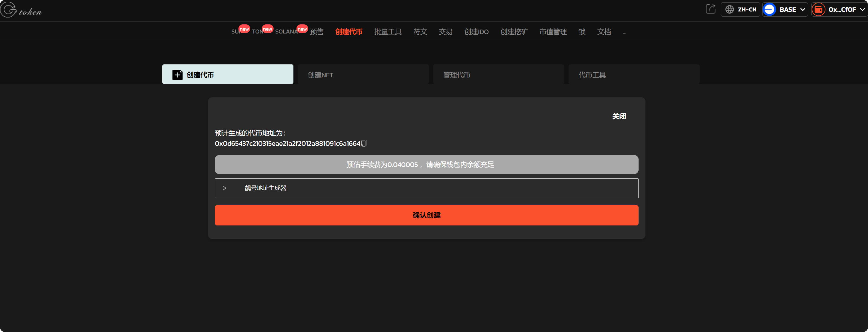
Task: Open the 0x...Cf0F wallet dropdown
Action: pos(862,9)
